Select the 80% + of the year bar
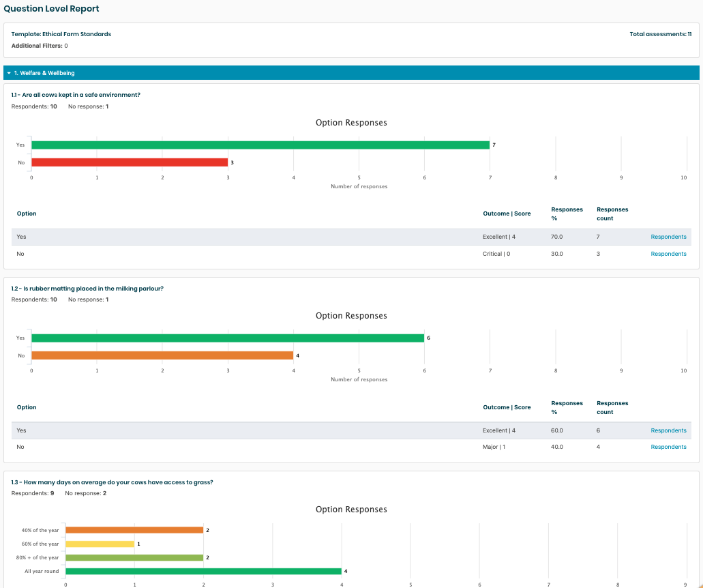Viewport: 703px width, 588px height. click(134, 557)
